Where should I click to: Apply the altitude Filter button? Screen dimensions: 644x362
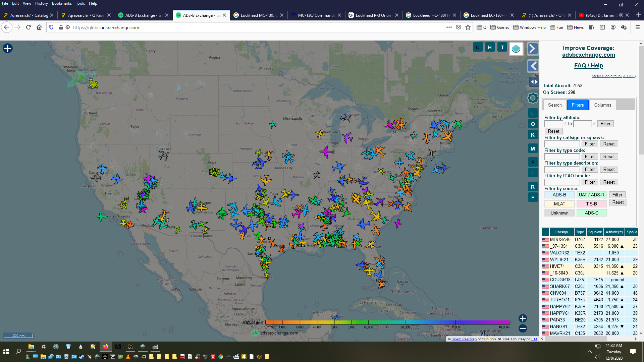pos(605,124)
